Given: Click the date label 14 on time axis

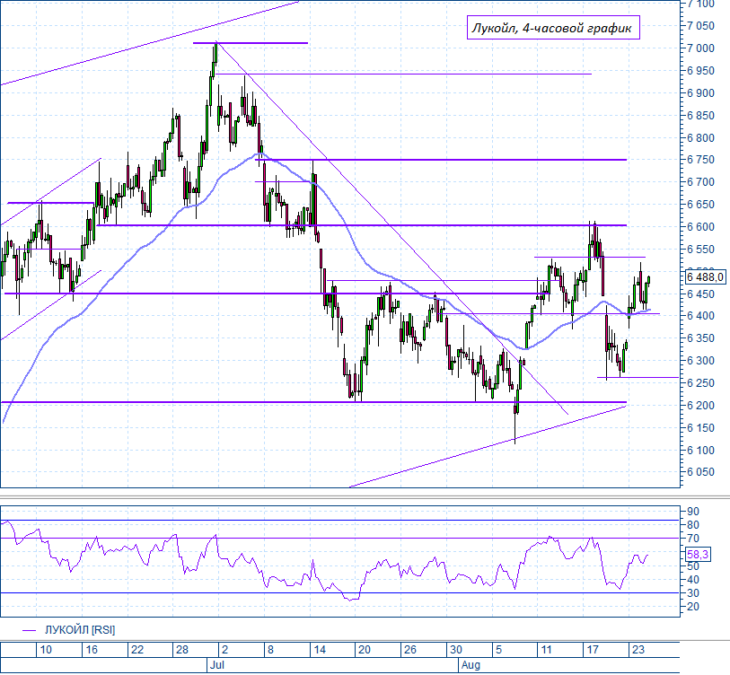Looking at the screenshot, I should point(319,650).
